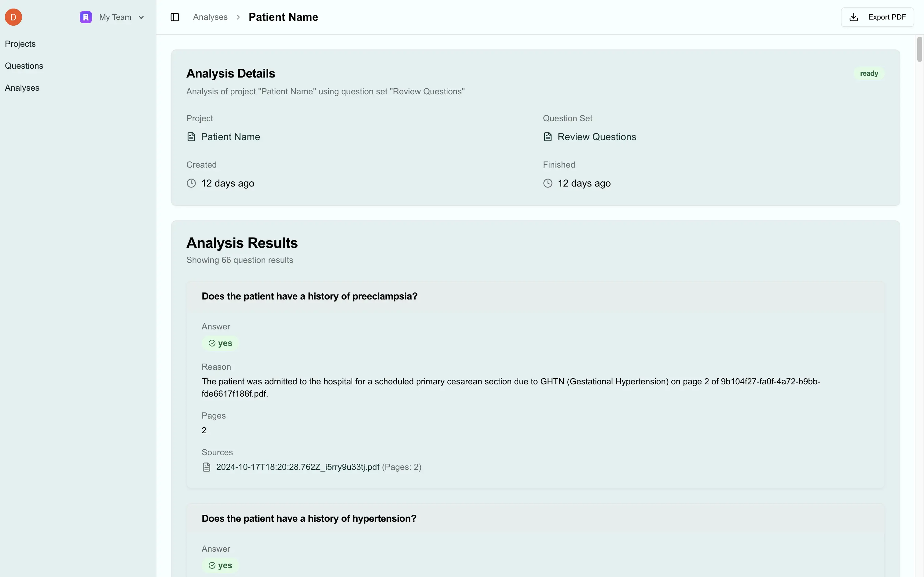Viewport: 924px width, 577px height.
Task: Click the clock icon under Finished
Action: tap(548, 183)
